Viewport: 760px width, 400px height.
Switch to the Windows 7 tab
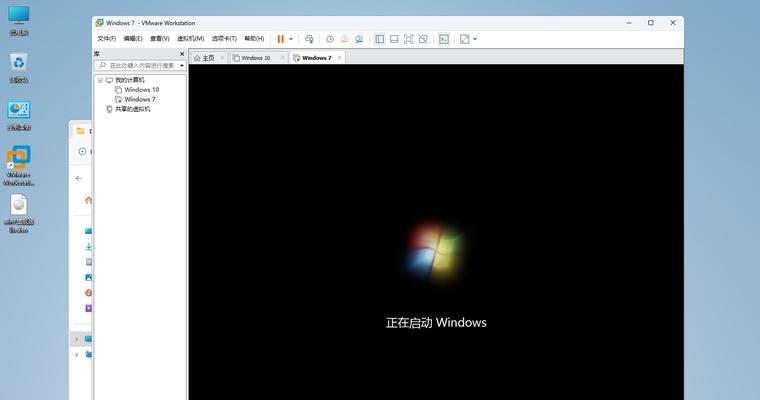click(x=317, y=58)
